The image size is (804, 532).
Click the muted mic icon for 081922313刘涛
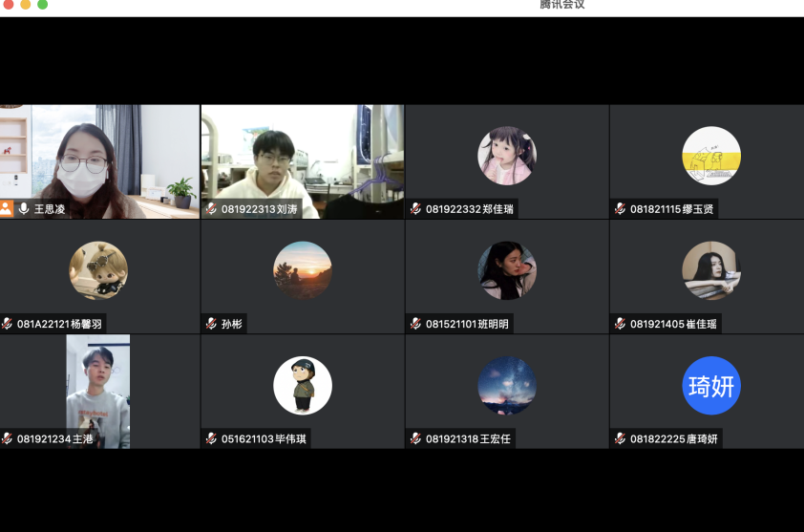[211, 209]
